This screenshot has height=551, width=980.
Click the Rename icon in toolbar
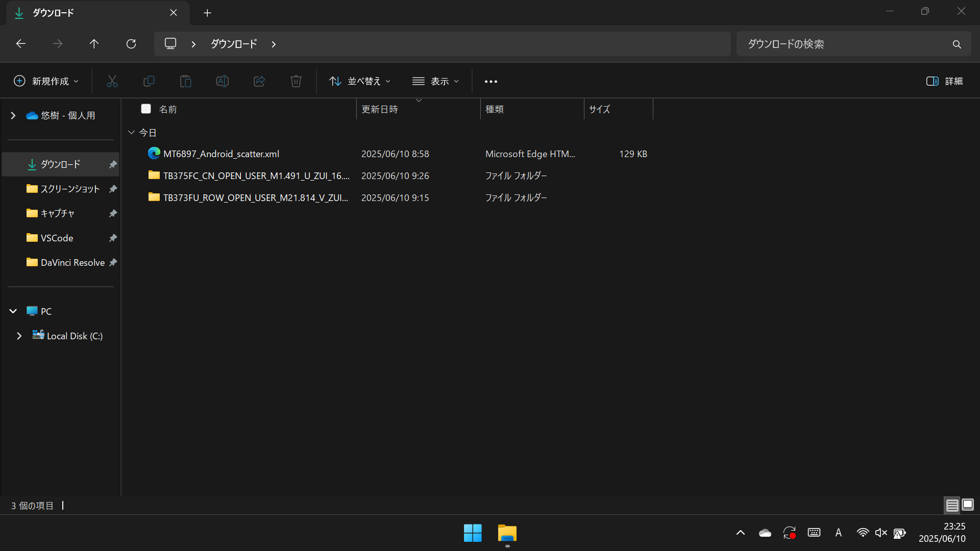click(x=223, y=81)
